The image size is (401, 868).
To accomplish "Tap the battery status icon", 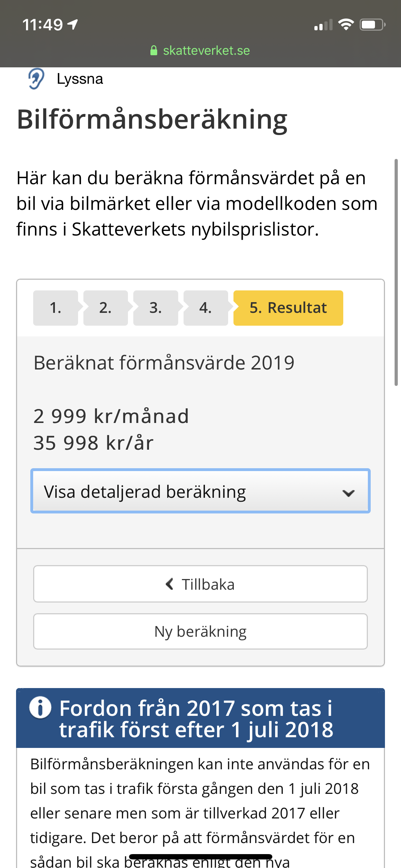I will tap(372, 25).
